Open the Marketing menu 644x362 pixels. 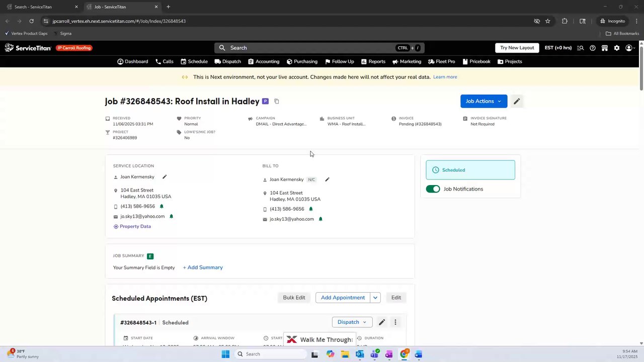click(x=407, y=61)
